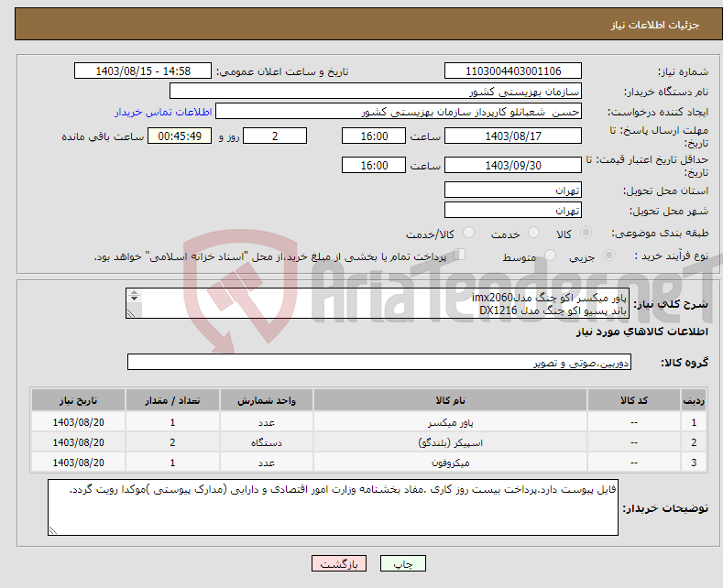This screenshot has height=588, width=723.
Task: Click the نام کالا column header
Action: (x=450, y=400)
